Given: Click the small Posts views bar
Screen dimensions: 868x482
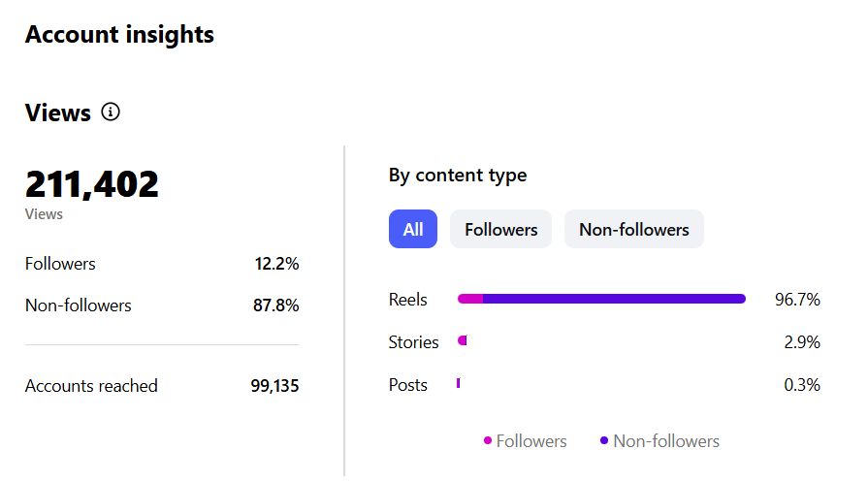Looking at the screenshot, I should 458,384.
